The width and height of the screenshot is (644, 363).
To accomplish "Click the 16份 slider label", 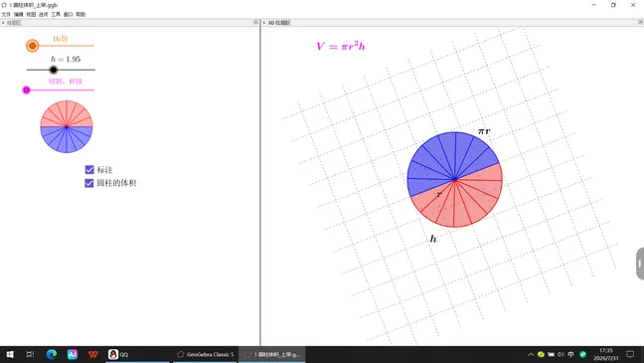I will tap(60, 38).
